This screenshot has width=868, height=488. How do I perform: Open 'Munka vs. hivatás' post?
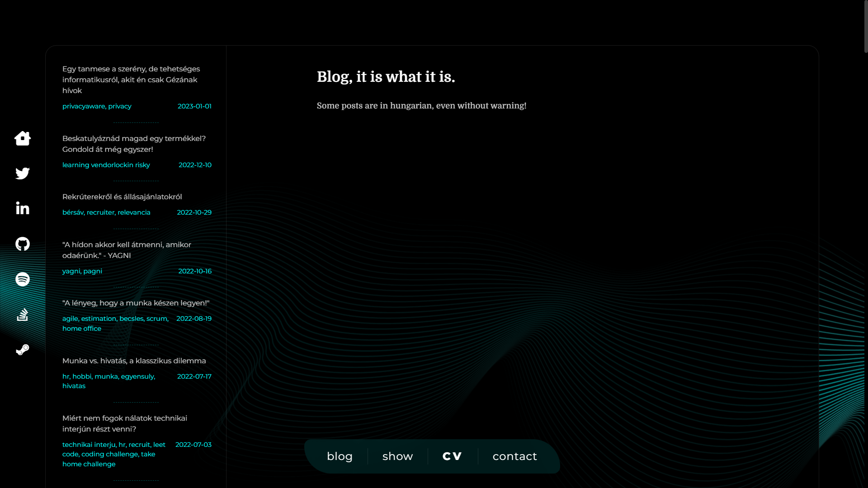tap(134, 361)
